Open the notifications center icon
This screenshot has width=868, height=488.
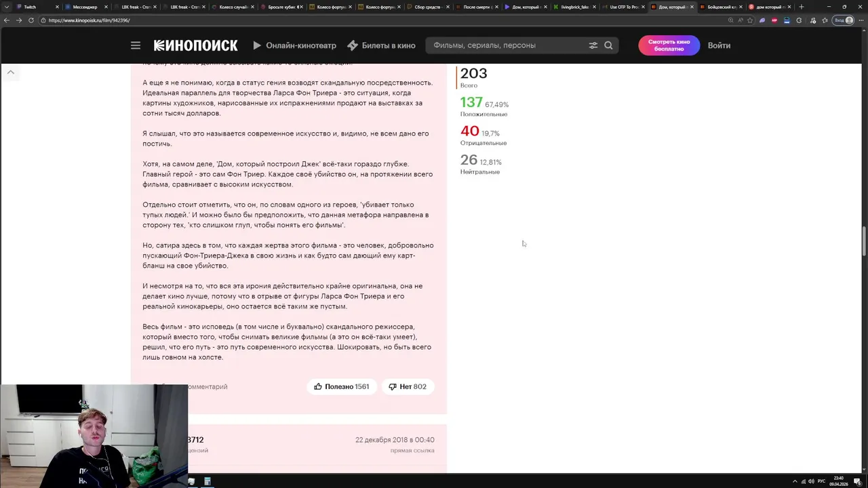click(858, 481)
